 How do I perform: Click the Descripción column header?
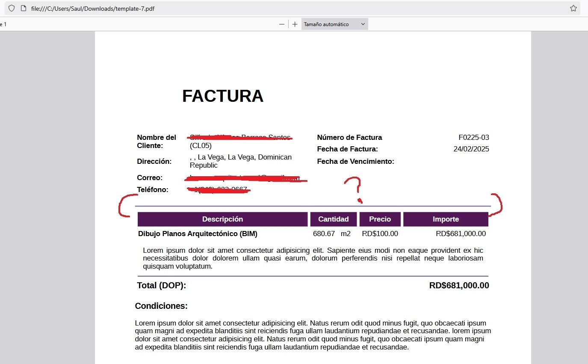coord(222,219)
